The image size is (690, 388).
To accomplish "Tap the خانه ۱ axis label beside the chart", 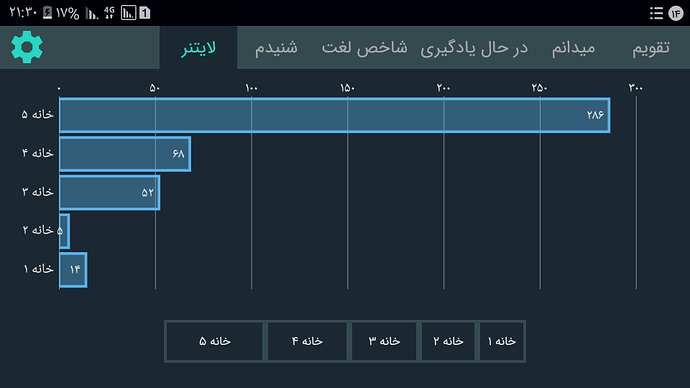I will (38, 269).
